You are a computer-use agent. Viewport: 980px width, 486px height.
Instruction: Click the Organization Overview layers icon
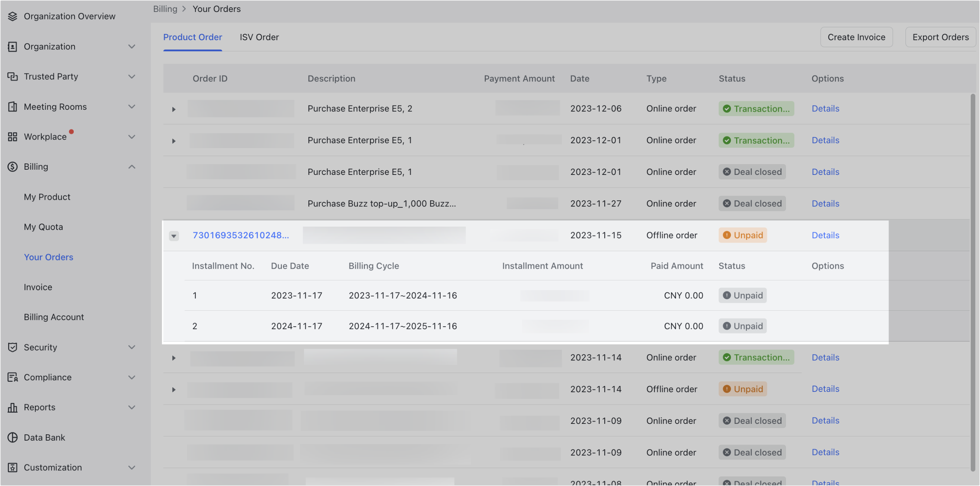coord(13,16)
